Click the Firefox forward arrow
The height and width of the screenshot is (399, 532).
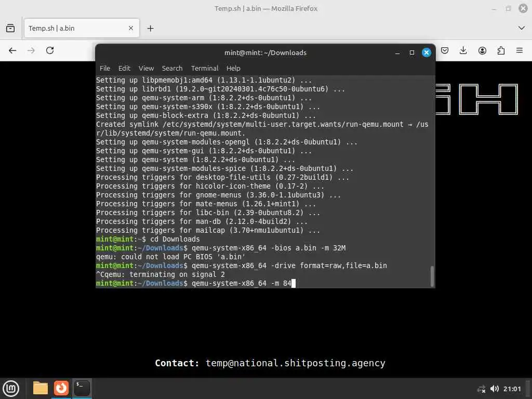pos(31,50)
